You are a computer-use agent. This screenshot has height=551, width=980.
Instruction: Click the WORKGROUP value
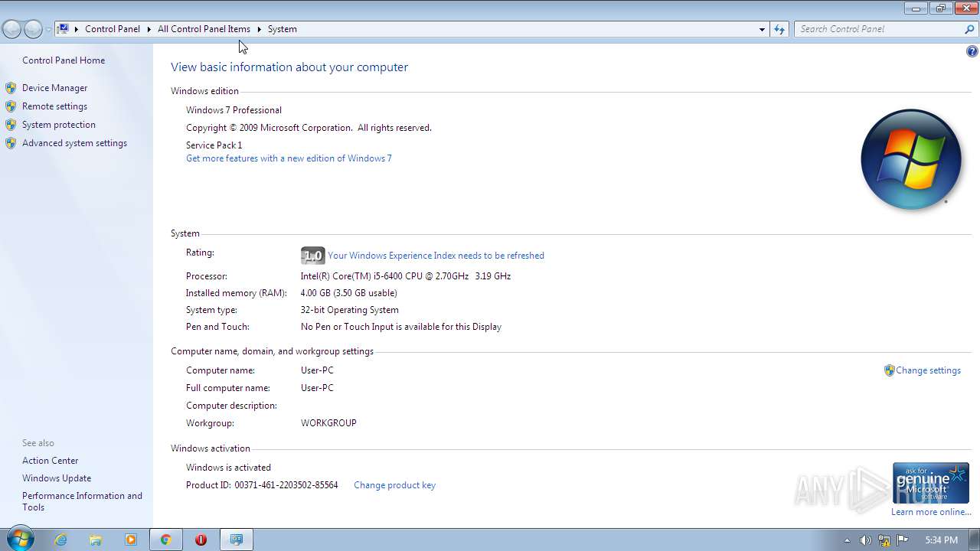click(328, 423)
